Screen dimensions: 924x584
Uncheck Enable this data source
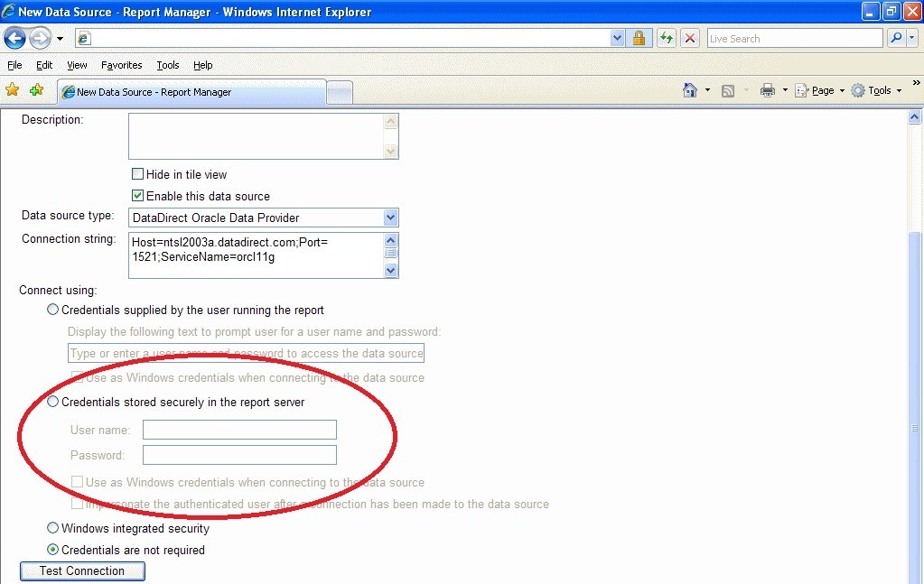(x=138, y=196)
